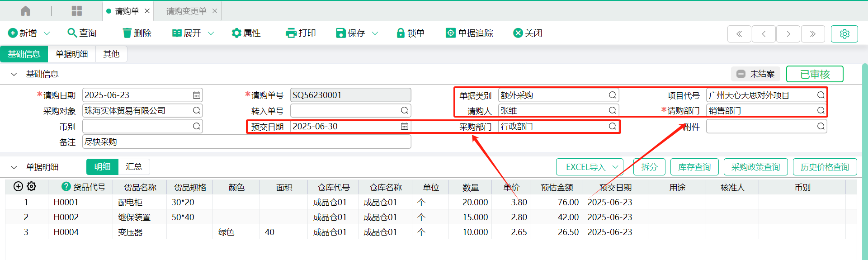Search in the 采购对象 field
The width and height of the screenshot is (868, 260).
196,110
